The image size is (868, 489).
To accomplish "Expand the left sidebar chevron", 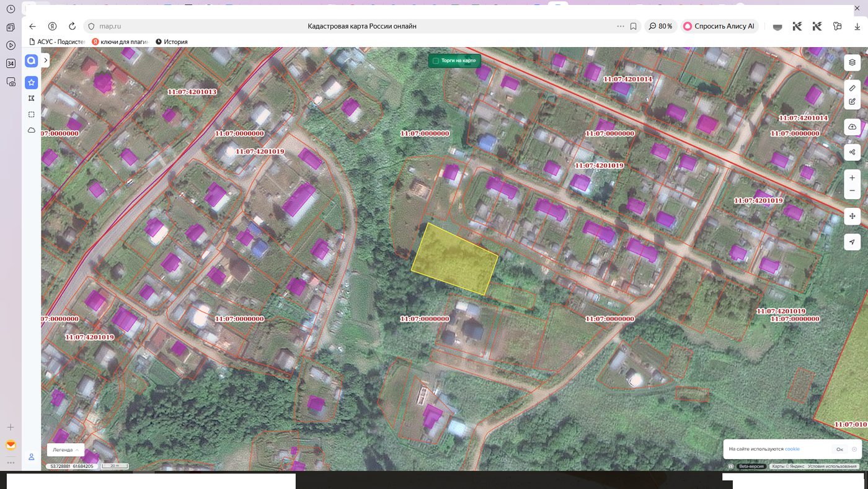I will 46,60.
